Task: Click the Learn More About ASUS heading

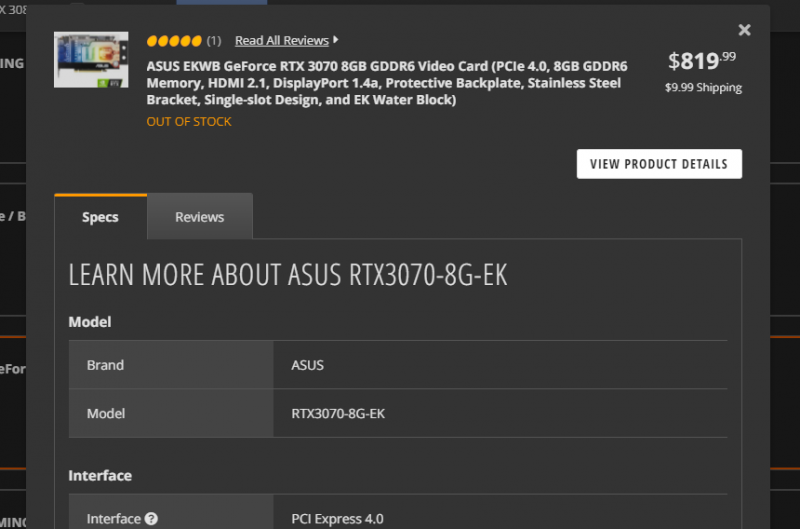Action: coord(288,276)
